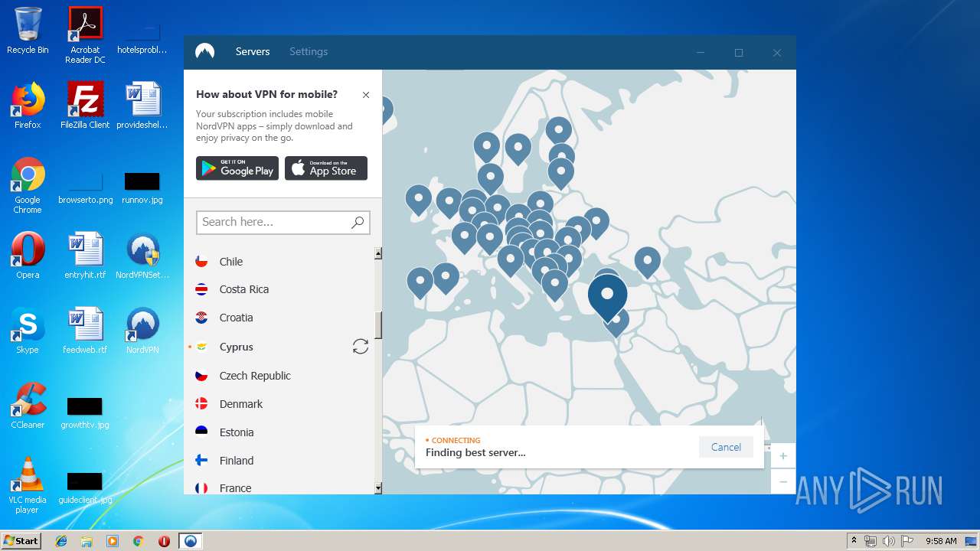Click the Chile flag icon
980x551 pixels.
coord(201,262)
